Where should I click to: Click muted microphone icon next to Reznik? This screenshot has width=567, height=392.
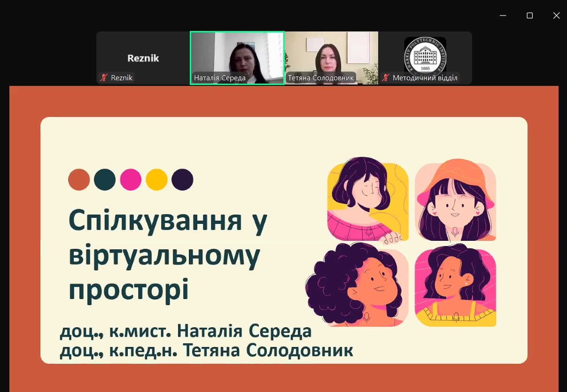click(104, 78)
